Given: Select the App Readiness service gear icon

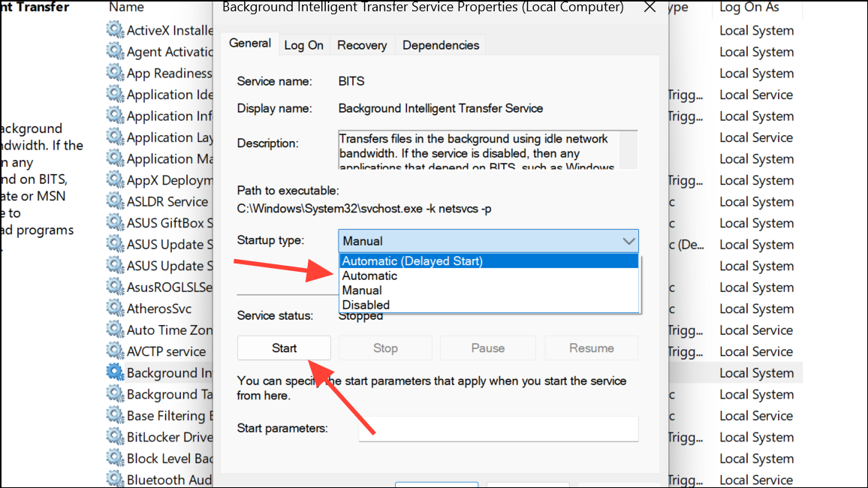Looking at the screenshot, I should point(115,73).
